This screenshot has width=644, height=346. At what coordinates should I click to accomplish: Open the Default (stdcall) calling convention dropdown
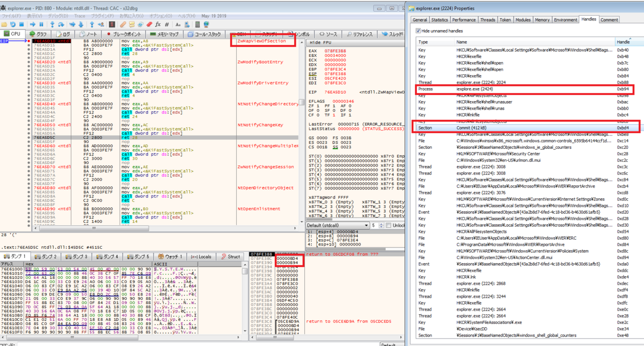pos(366,225)
